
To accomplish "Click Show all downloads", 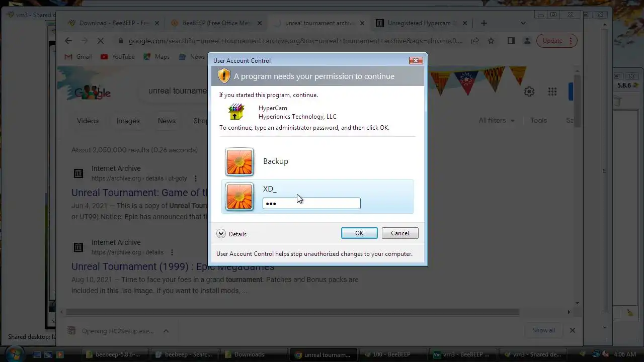I will pos(544,330).
